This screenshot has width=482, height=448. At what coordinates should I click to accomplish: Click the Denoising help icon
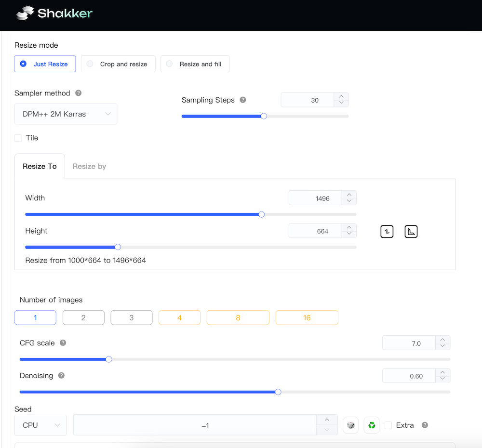(61, 376)
